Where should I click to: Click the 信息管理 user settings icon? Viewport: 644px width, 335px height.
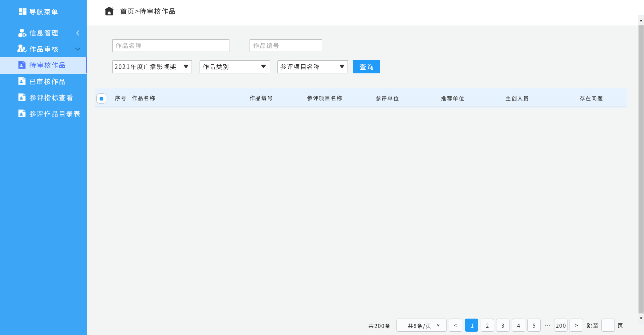(x=22, y=33)
